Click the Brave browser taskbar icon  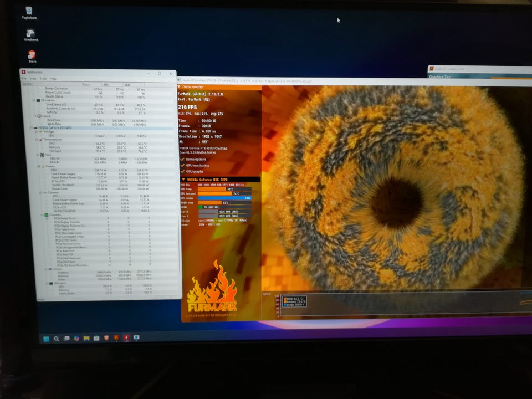click(106, 338)
